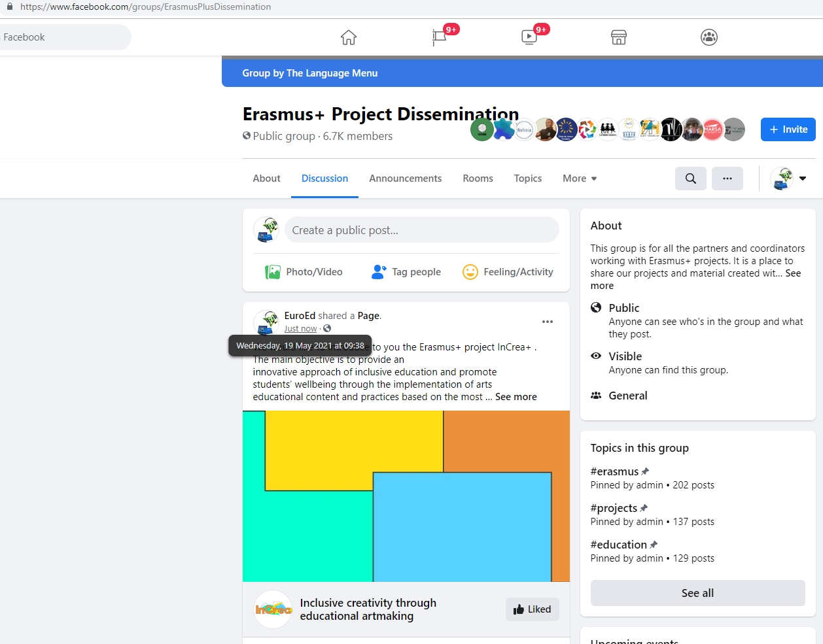Click the lock icon in address bar
Screen dimensions: 823x644
coord(10,7)
